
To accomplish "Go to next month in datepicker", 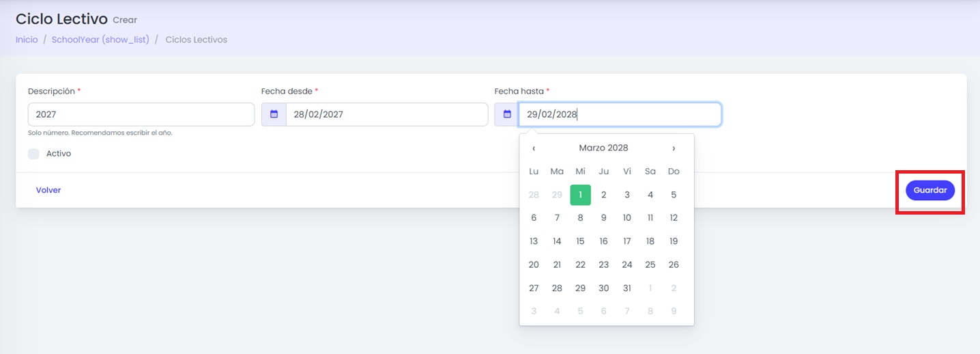I will (674, 148).
